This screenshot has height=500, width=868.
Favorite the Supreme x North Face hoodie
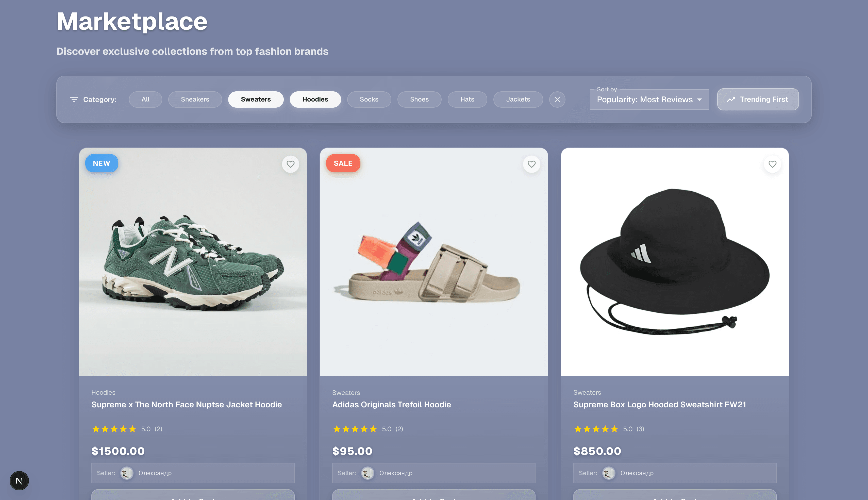tap(291, 164)
